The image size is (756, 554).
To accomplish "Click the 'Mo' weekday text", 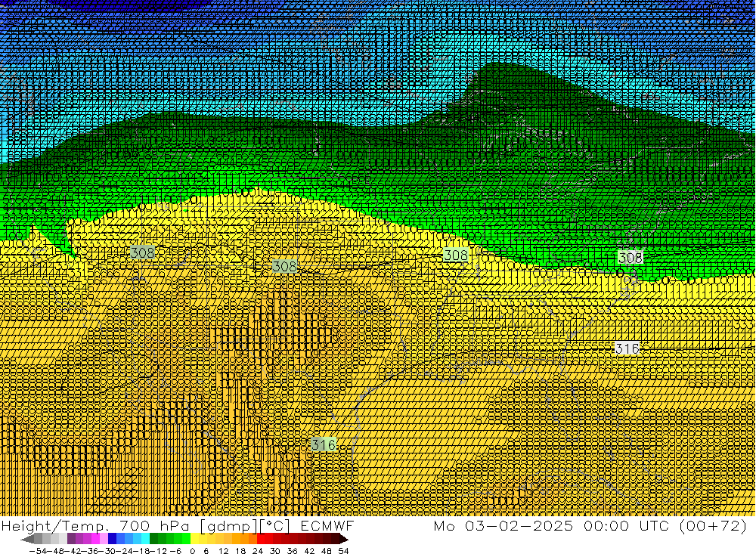I will click(444, 526).
